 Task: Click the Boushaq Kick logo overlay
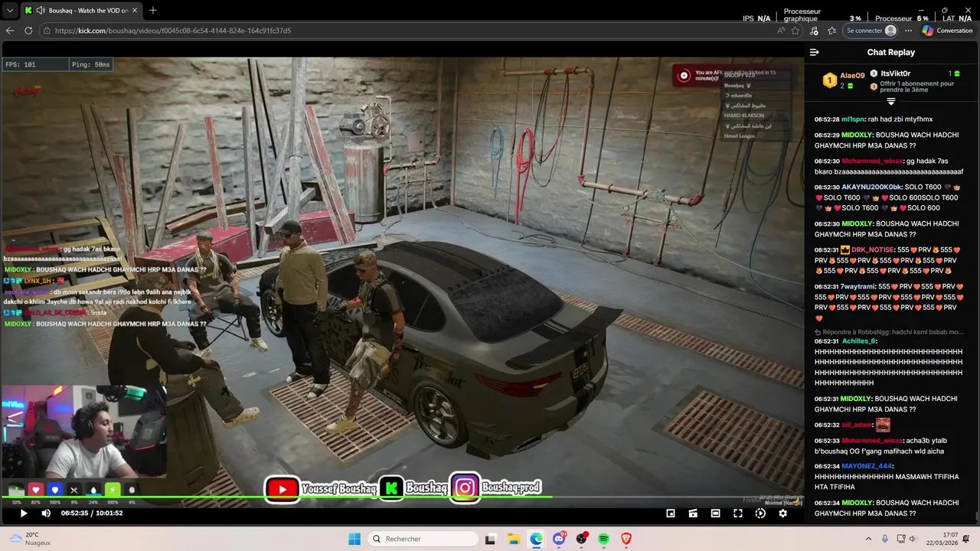coord(415,488)
